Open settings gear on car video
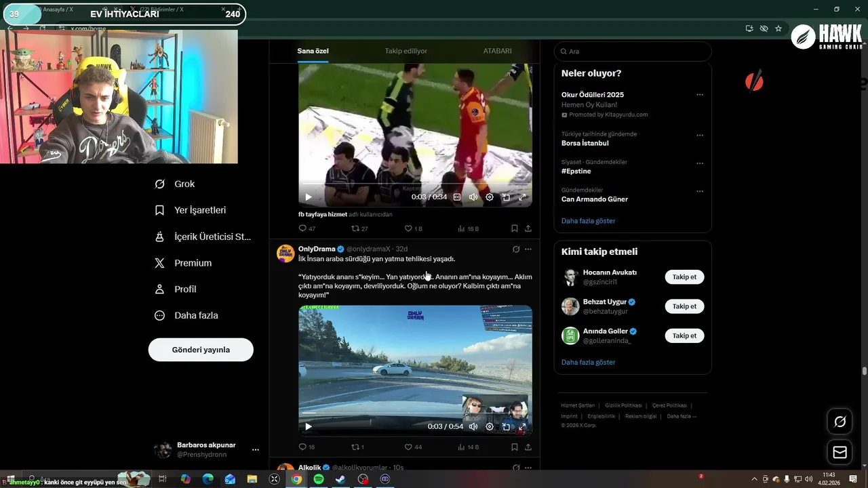Screen dimensions: 868x488 [x=490, y=426]
